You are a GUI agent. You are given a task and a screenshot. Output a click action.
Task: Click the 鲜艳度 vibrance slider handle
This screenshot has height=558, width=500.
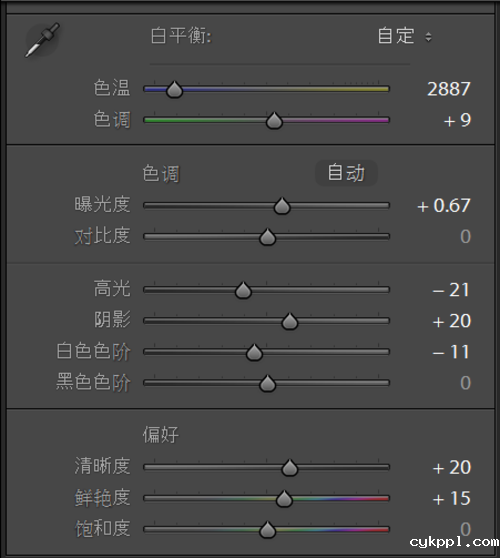[284, 498]
